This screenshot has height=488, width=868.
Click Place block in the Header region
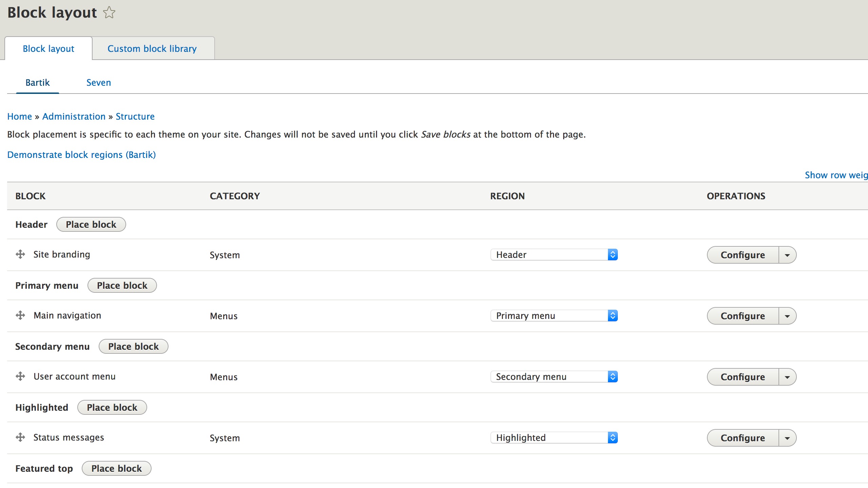[x=91, y=224]
